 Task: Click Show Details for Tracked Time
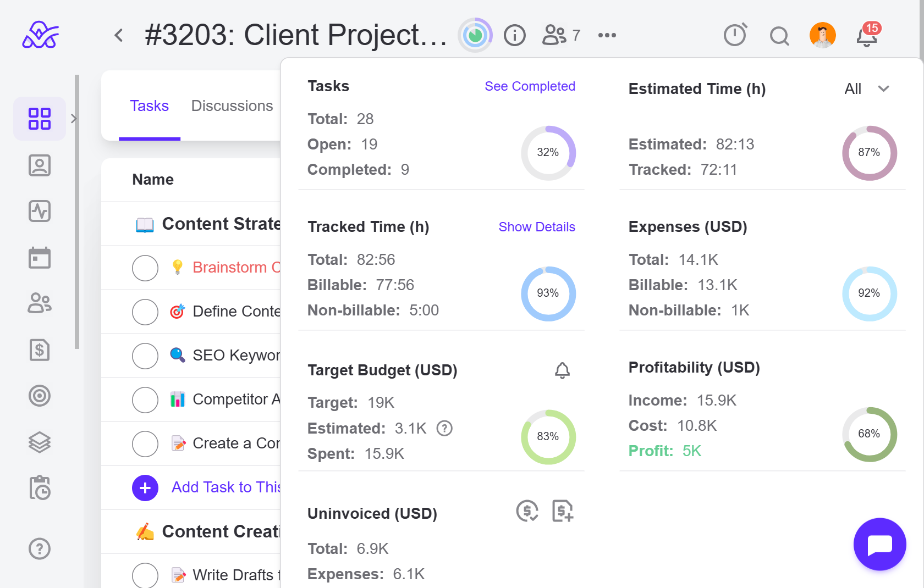[x=536, y=227]
